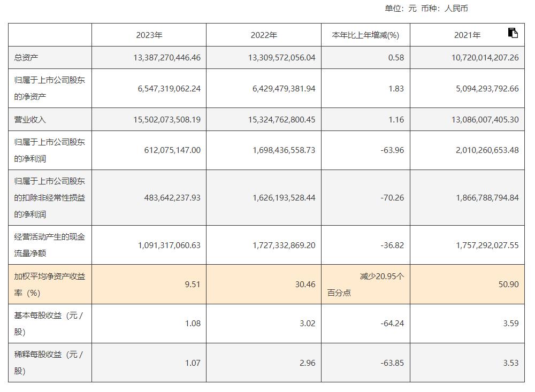Click 2023 total assets value 13,387,270,446.46
This screenshot has height=392, width=535.
167,57
